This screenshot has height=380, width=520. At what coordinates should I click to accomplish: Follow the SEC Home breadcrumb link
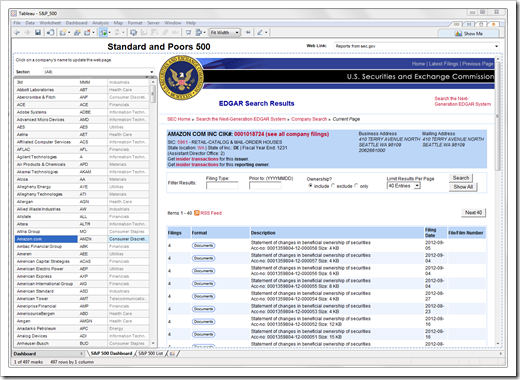(179, 119)
